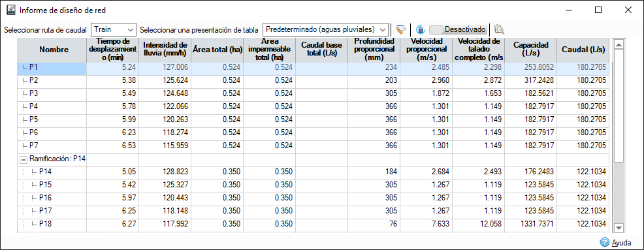Click the Capacidad (L/s) column header
The image size is (644, 250).
[x=530, y=50]
